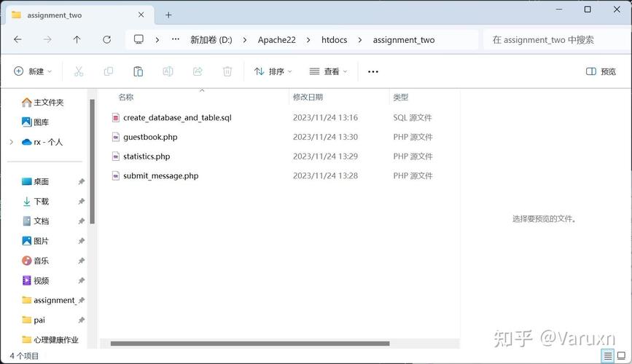Open 文档 in sidebar
This screenshot has width=632, height=364.
[35, 221]
